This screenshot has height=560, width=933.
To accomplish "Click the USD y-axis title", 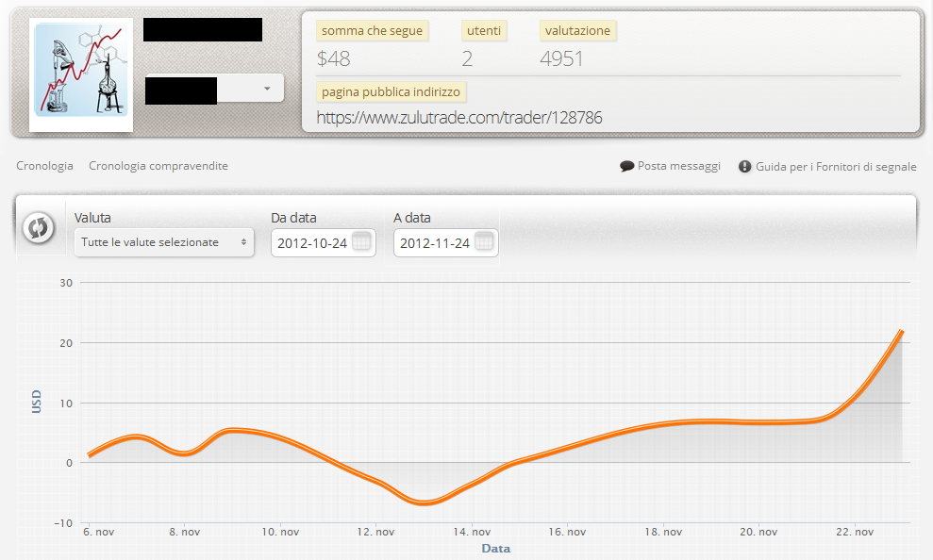I will point(36,402).
